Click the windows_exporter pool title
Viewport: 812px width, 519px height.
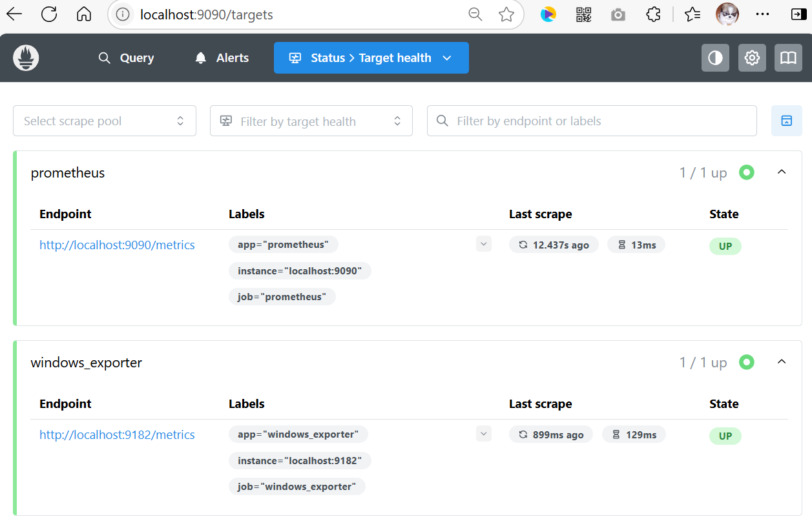pos(87,363)
